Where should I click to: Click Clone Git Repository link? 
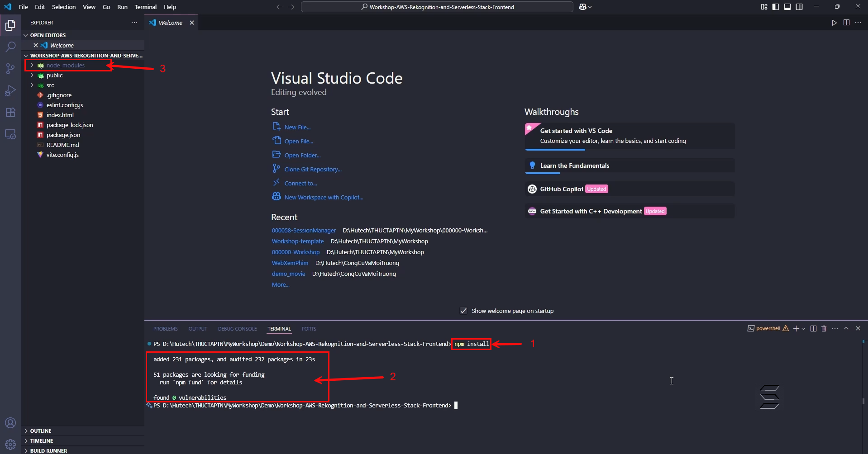point(313,170)
